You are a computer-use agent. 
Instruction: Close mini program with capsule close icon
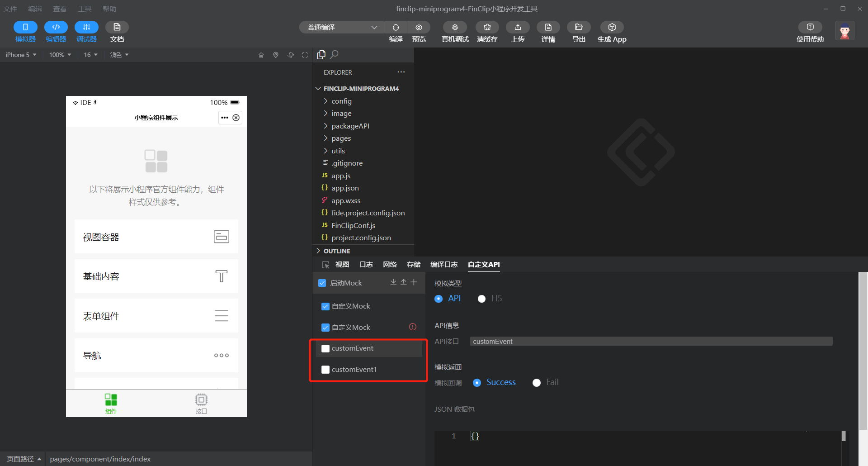[236, 118]
